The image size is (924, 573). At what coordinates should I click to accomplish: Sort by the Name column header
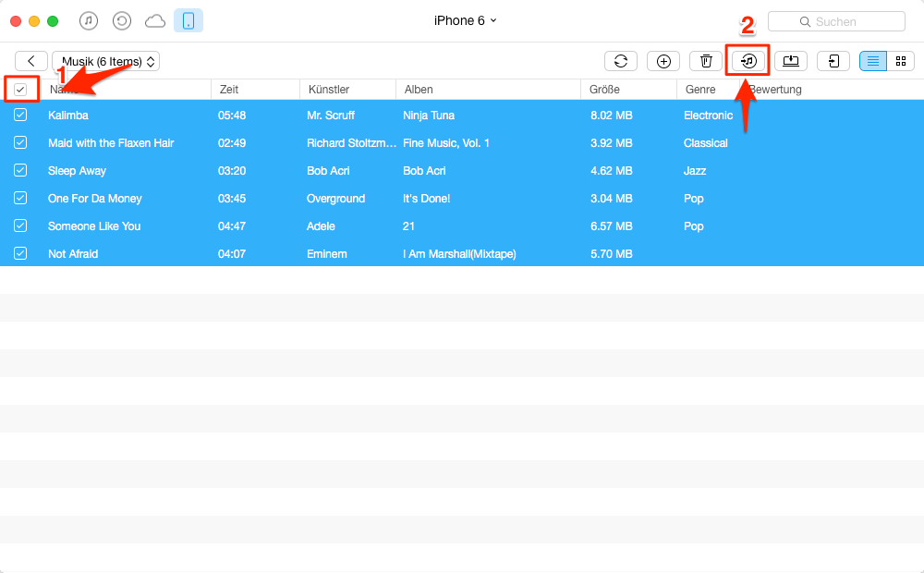click(x=126, y=90)
